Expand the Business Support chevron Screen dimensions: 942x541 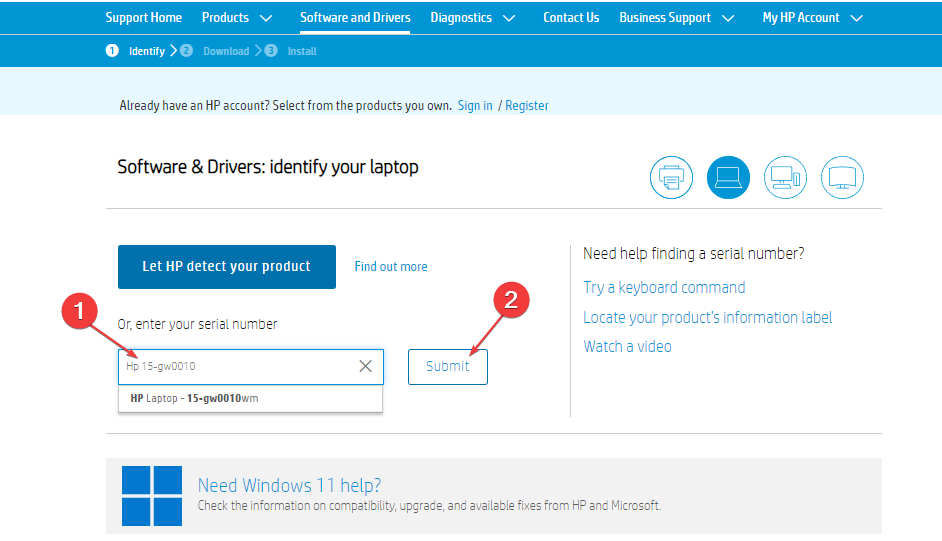pos(728,19)
